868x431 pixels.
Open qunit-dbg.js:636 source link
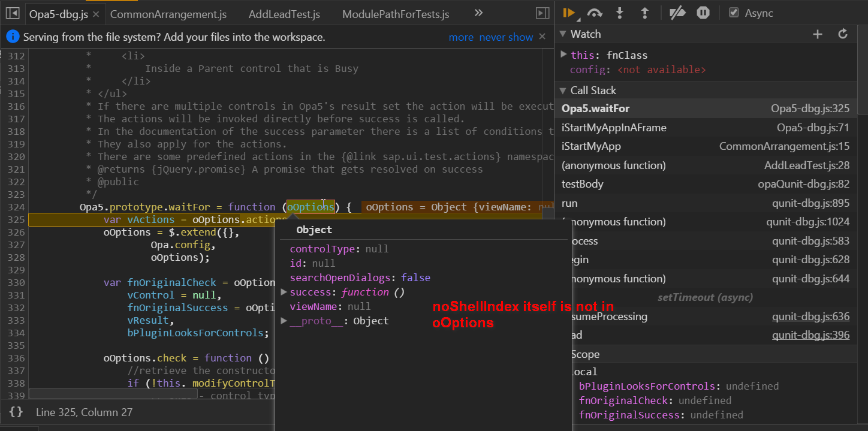click(811, 317)
